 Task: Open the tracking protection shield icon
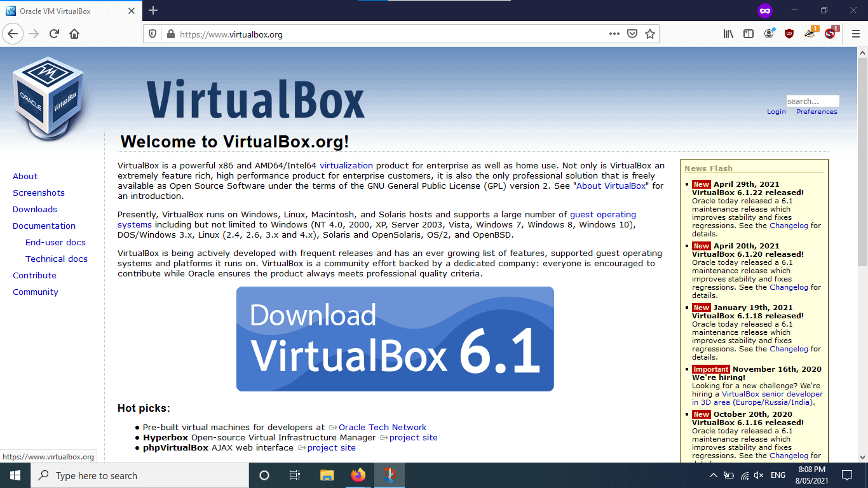click(153, 34)
